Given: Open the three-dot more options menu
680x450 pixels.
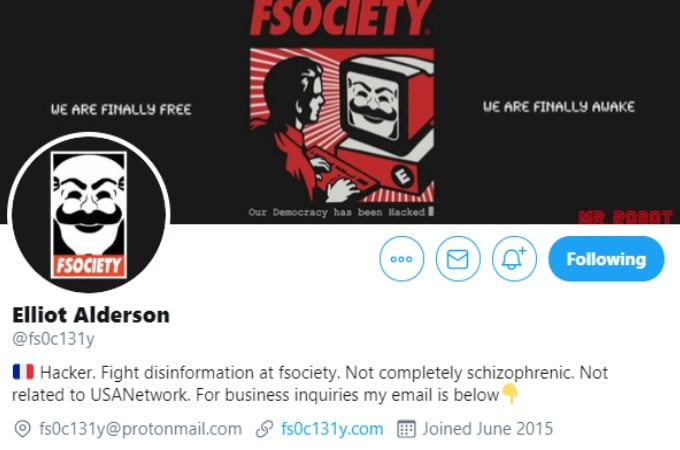Looking at the screenshot, I should (x=402, y=259).
